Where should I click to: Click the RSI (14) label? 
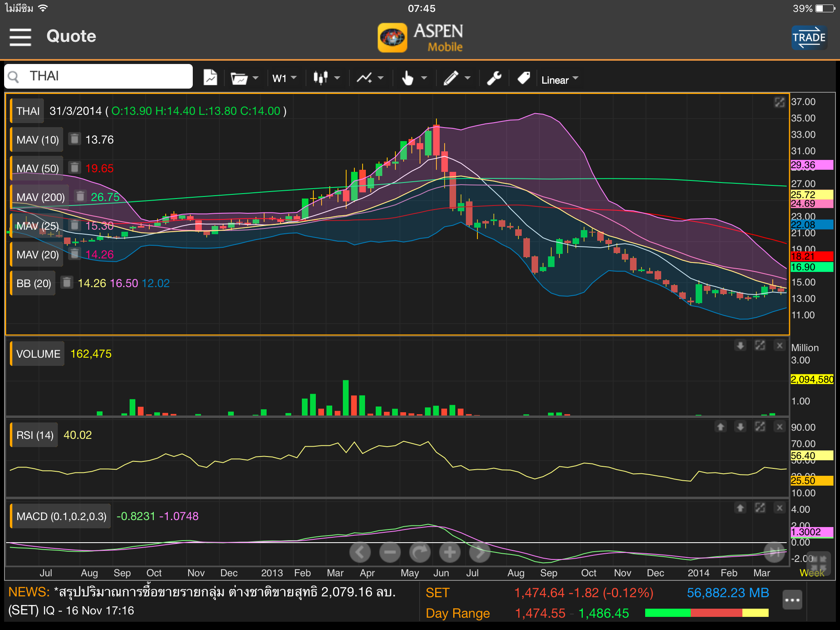(x=34, y=435)
